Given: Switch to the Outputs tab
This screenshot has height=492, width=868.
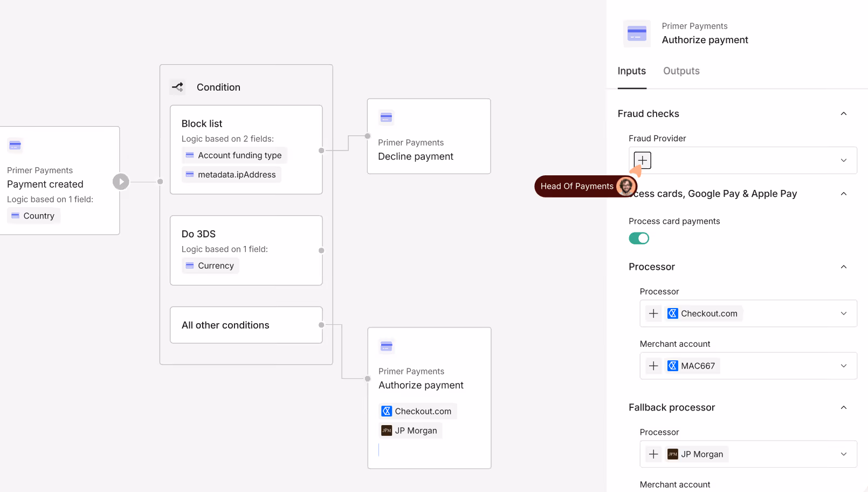Looking at the screenshot, I should [x=681, y=71].
